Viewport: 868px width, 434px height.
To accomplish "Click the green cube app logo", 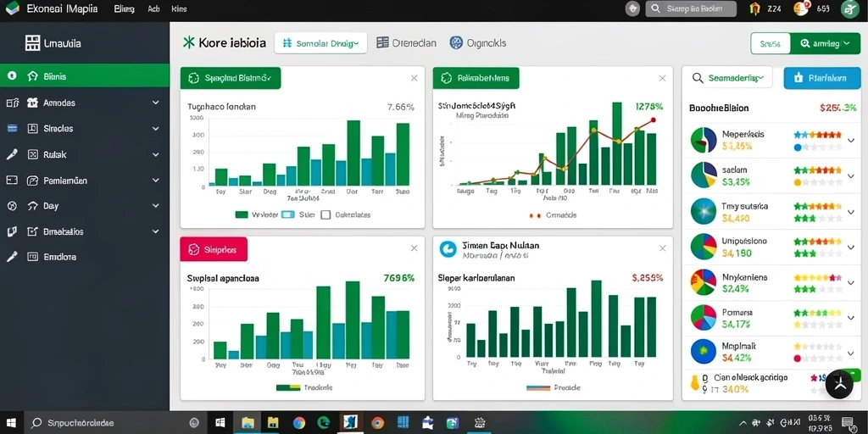I will coord(12,8).
